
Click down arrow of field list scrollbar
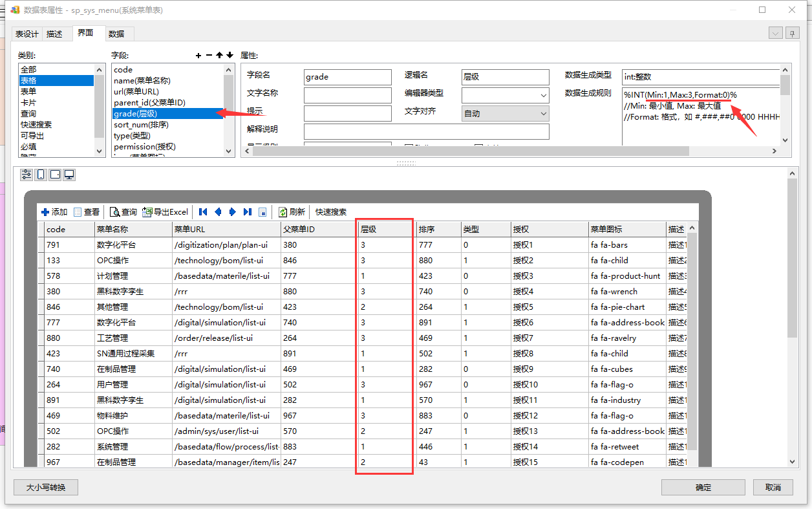click(x=228, y=151)
